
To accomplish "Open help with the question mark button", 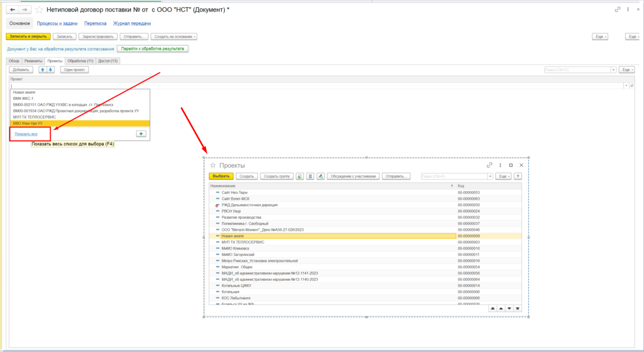I will point(517,176).
